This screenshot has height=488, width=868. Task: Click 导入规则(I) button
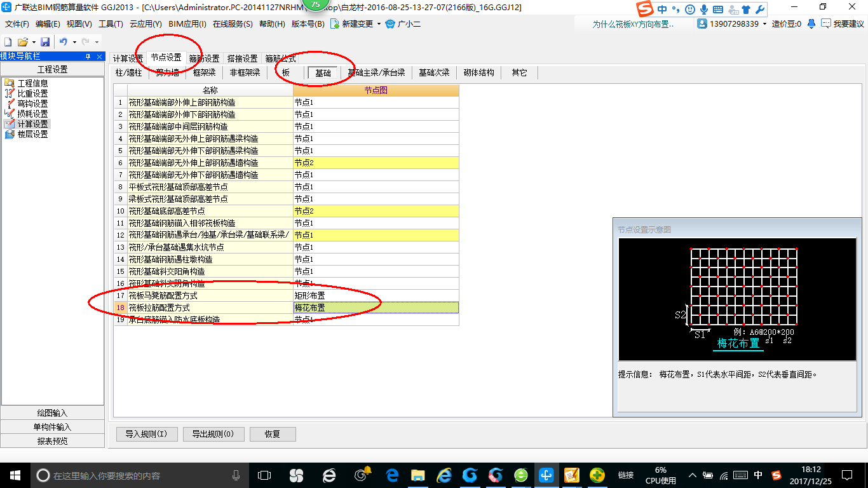[146, 434]
